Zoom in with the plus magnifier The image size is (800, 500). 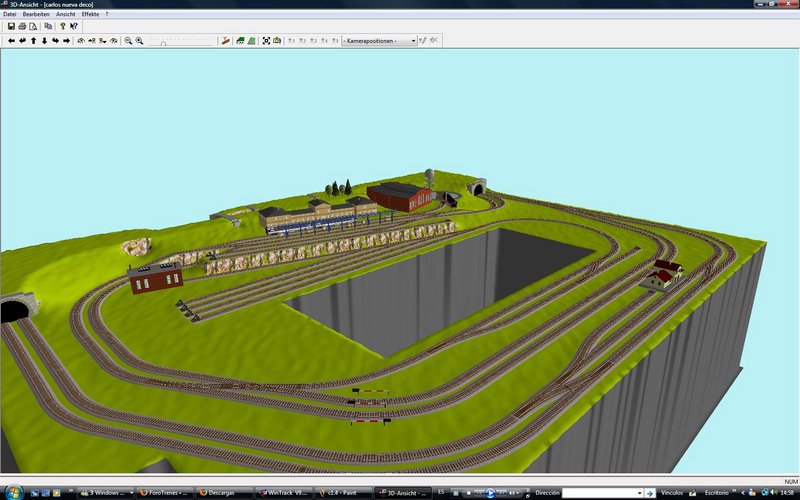(139, 41)
